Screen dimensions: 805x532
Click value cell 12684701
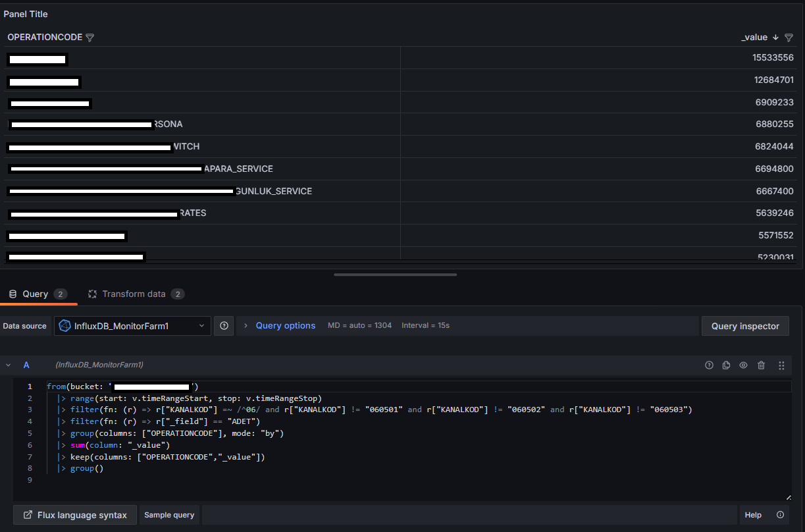pyautogui.click(x=773, y=80)
